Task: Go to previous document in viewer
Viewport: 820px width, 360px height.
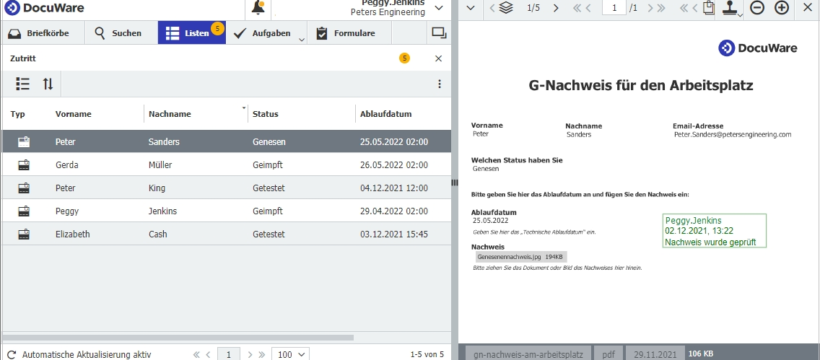Action: coord(492,8)
